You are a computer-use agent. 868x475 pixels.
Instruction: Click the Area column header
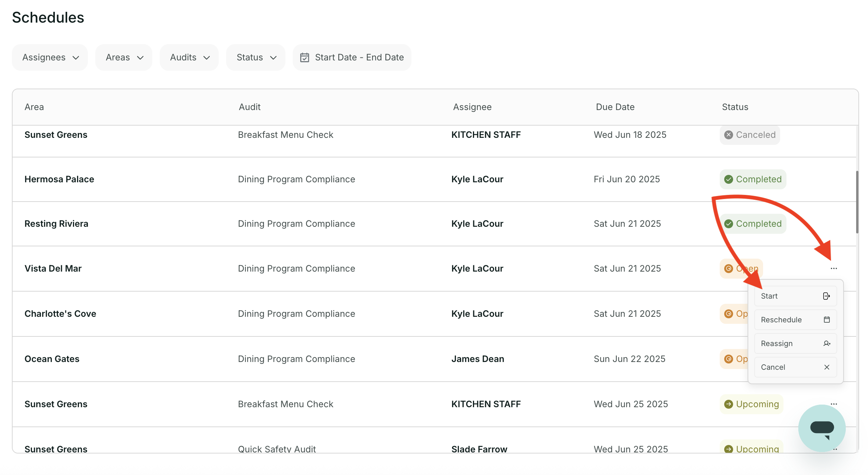(x=34, y=107)
